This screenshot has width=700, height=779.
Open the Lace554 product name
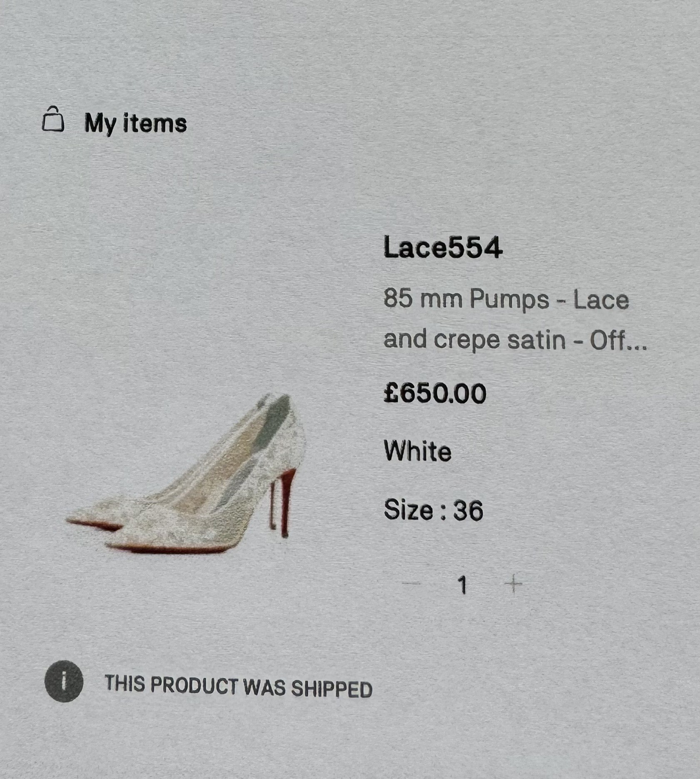click(443, 247)
